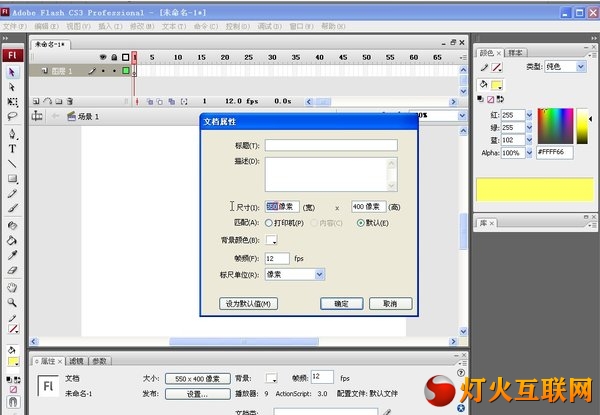Select the Eyedropper tool

pos(12,256)
